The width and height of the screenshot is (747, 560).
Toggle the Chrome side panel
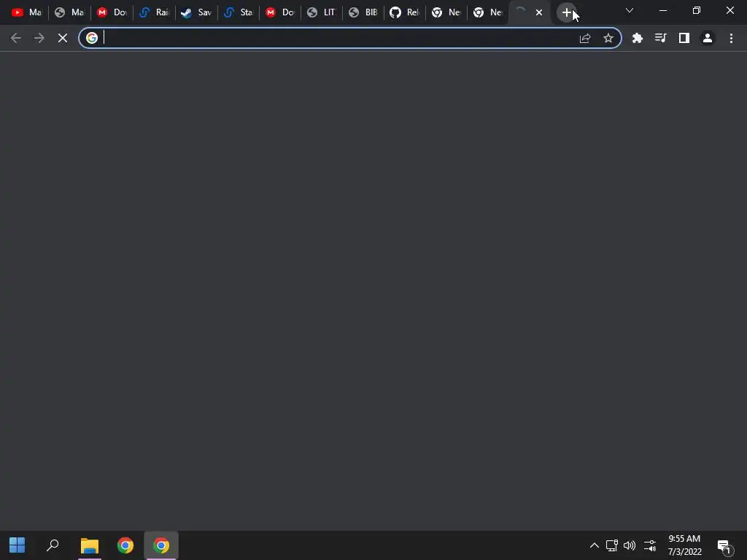[x=684, y=38]
